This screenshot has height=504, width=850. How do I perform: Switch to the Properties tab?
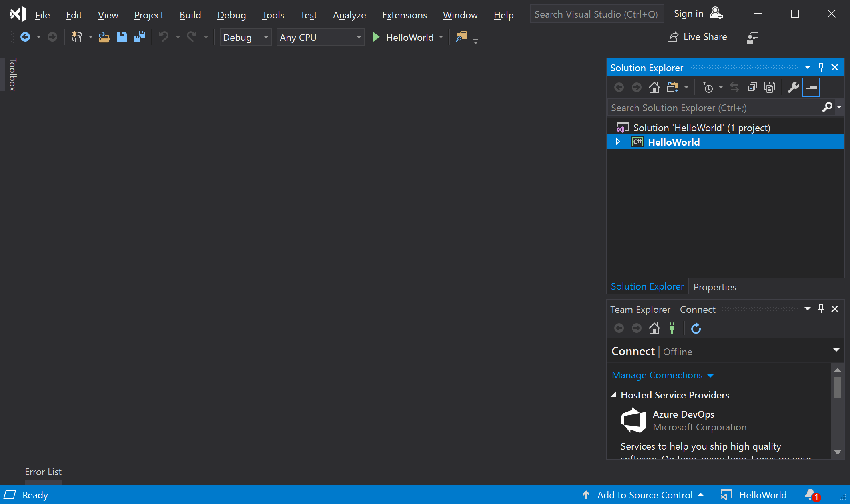coord(715,287)
